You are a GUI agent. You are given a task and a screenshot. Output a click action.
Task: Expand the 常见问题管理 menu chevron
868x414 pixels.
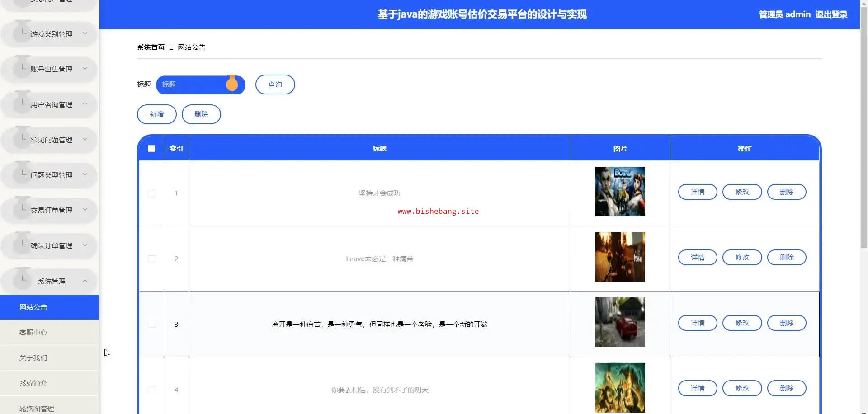coord(85,139)
